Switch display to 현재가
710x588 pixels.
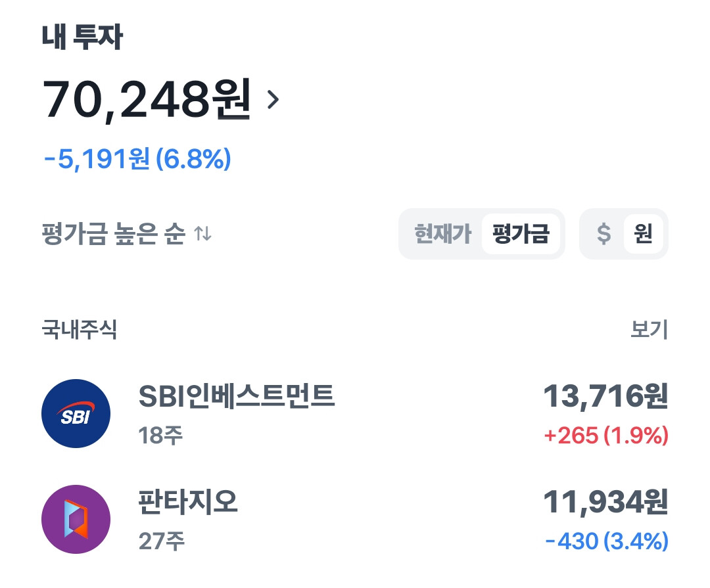click(x=442, y=234)
